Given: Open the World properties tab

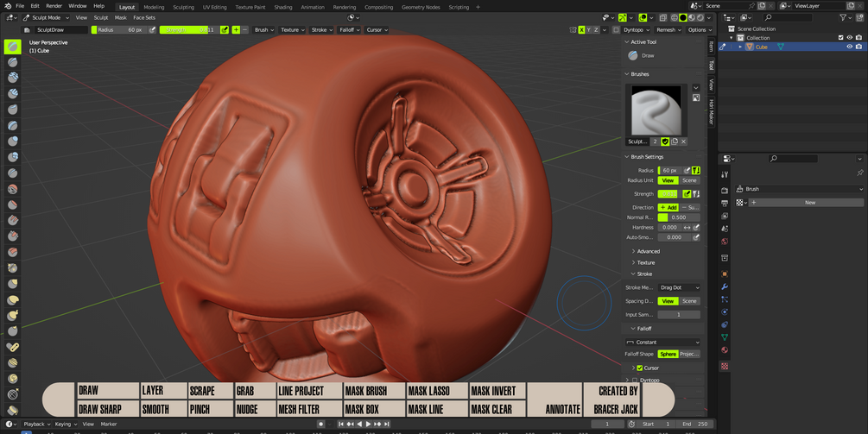Looking at the screenshot, I should point(725,242).
